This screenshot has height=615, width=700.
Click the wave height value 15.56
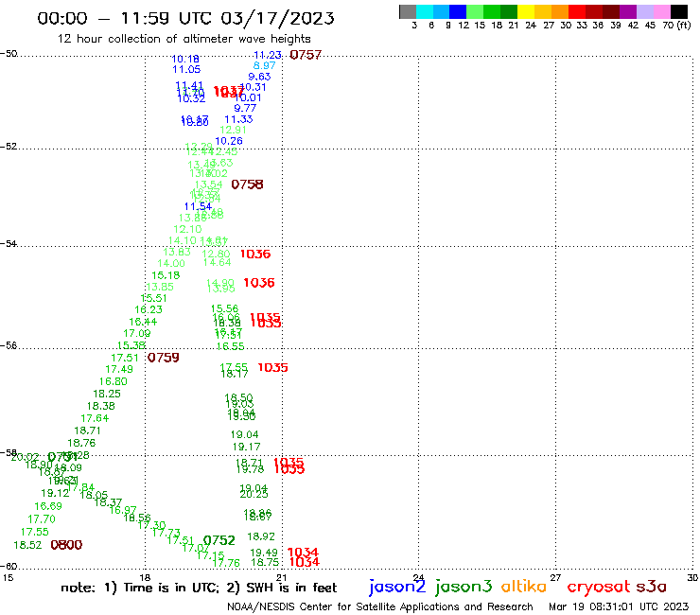coord(224,308)
